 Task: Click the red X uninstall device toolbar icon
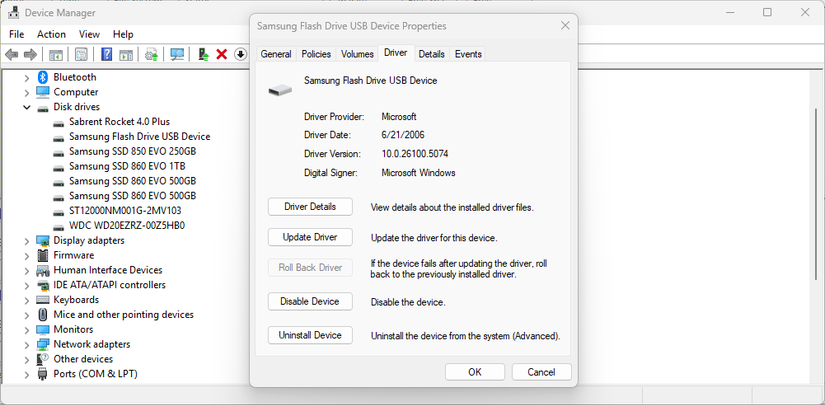222,54
